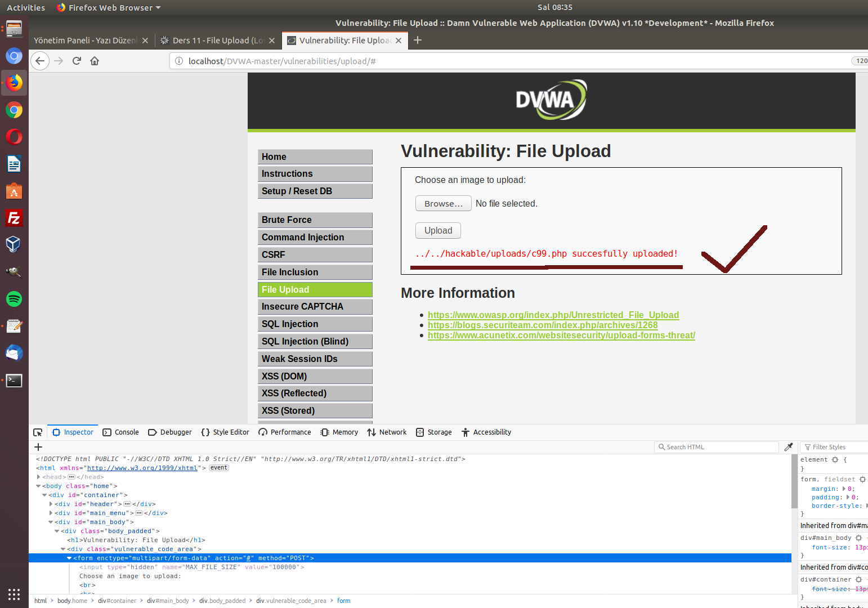Click the event badge on html node
Screen dimensions: 868x608
(218, 468)
